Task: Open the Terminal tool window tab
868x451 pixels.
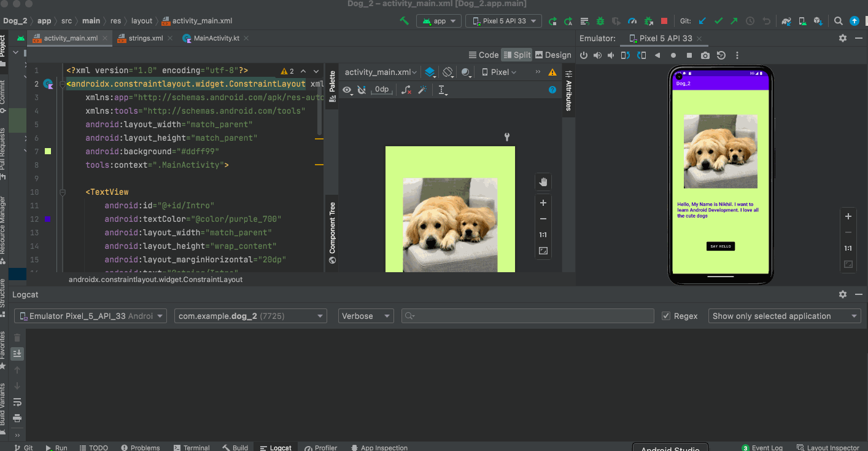Action: coord(192,447)
